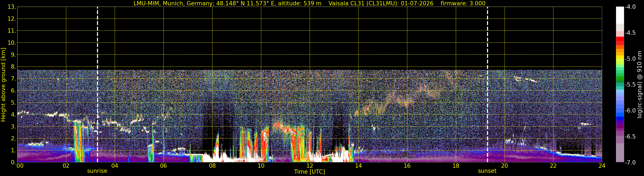Click the 12 hour tick on time axis
This screenshot has width=644, height=176.
click(x=310, y=166)
